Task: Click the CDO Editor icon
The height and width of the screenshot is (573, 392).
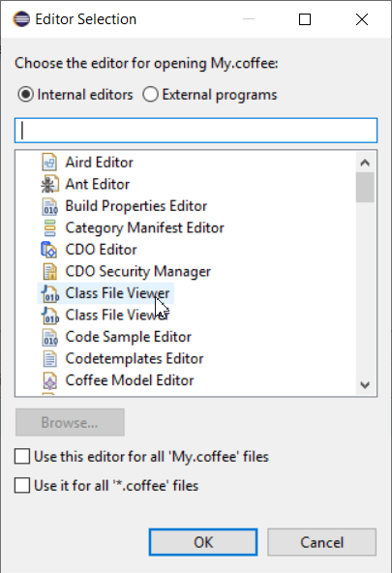Action: 48,250
